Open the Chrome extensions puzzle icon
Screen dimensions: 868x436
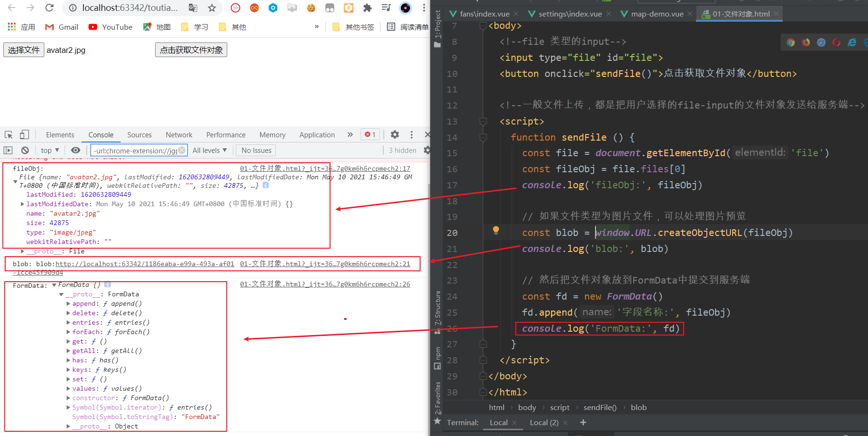367,8
